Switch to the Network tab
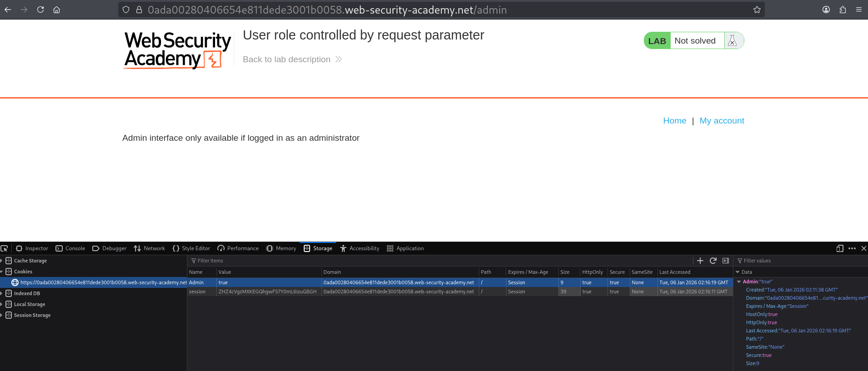The image size is (868, 371). [x=150, y=248]
